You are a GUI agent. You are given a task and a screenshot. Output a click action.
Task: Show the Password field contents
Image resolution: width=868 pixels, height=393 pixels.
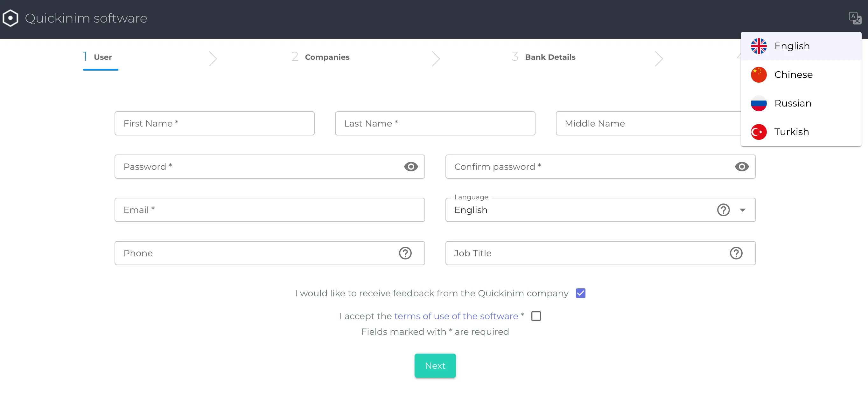[411, 166]
